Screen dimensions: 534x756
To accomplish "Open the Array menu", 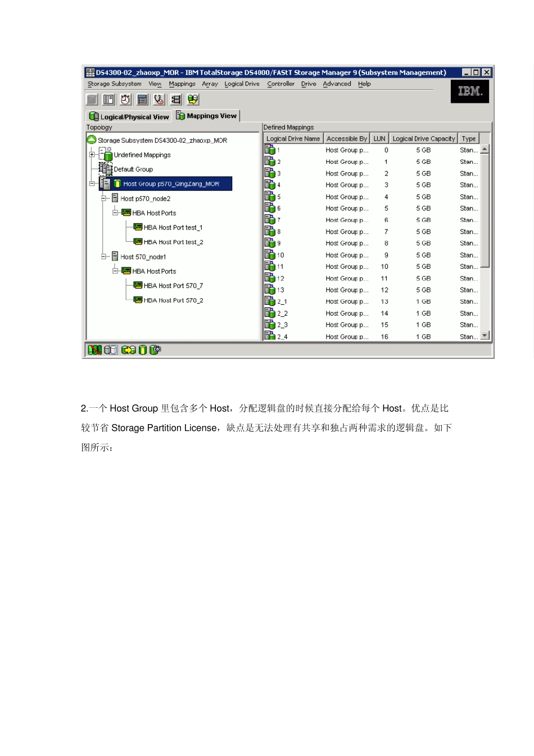I will [210, 84].
